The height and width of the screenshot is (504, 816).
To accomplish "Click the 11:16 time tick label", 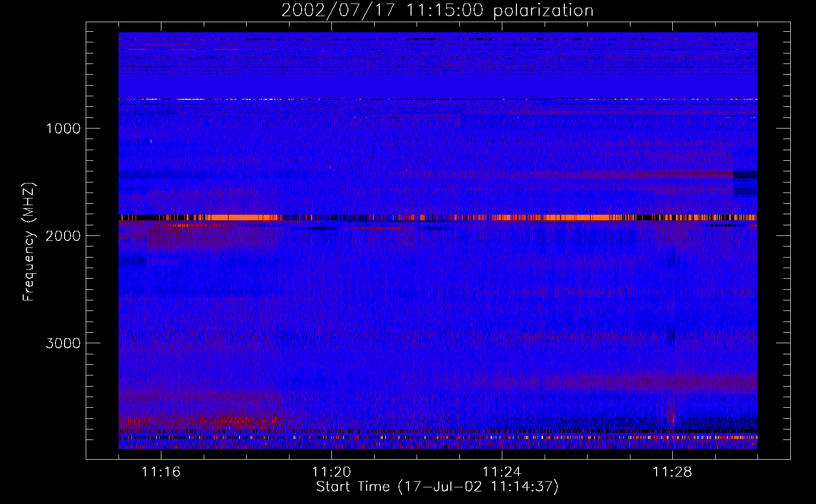I will (x=161, y=472).
